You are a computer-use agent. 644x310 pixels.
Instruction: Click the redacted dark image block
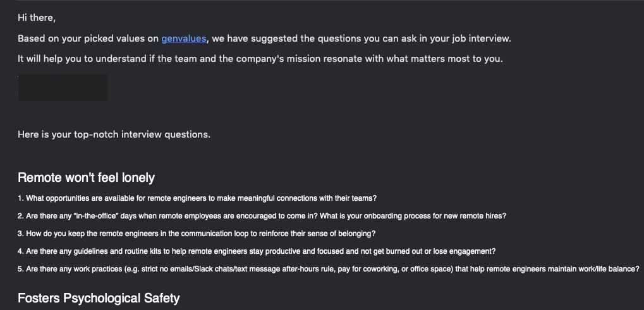point(63,87)
